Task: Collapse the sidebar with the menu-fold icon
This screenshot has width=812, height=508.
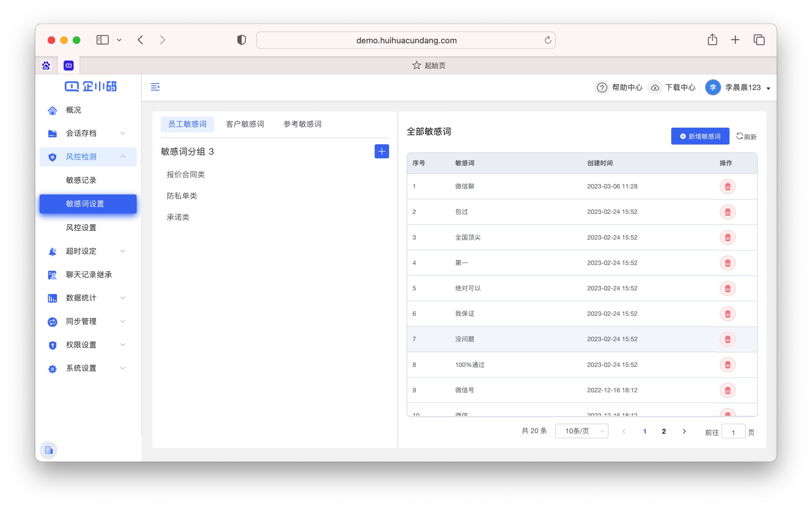Action: 155,87
